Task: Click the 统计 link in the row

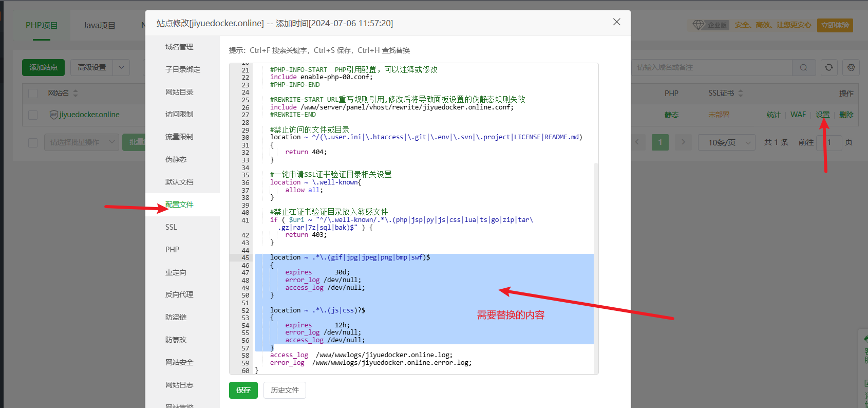Action: point(773,115)
